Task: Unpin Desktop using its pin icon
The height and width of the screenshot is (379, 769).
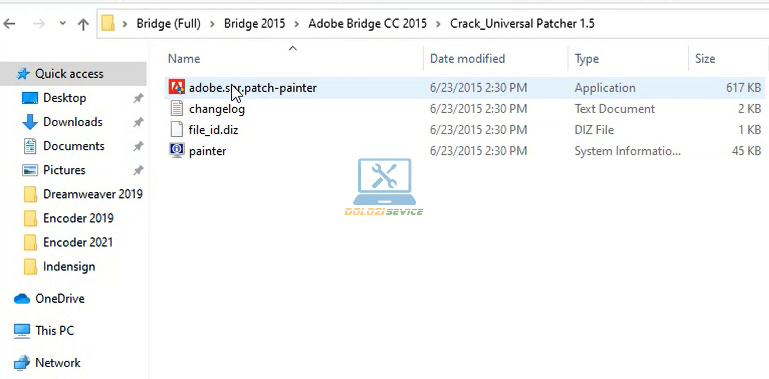Action: coord(138,99)
